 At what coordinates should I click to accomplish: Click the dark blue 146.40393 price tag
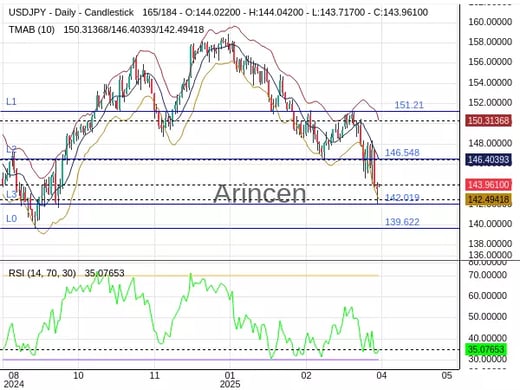[x=489, y=160]
